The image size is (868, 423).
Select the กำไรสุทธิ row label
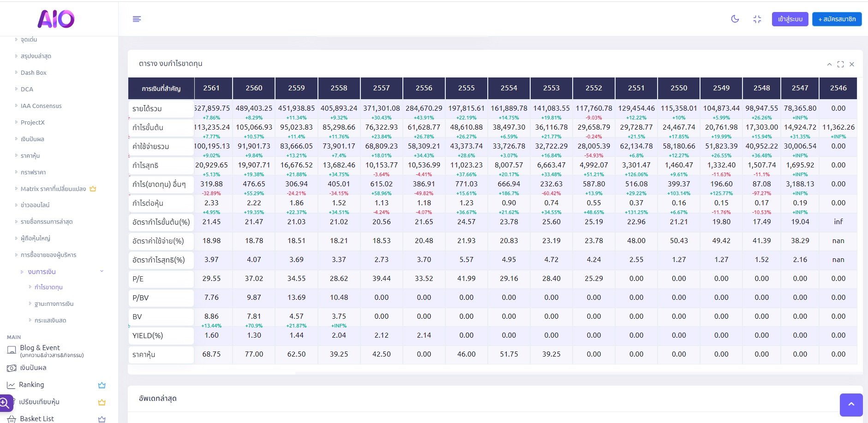coord(161,166)
